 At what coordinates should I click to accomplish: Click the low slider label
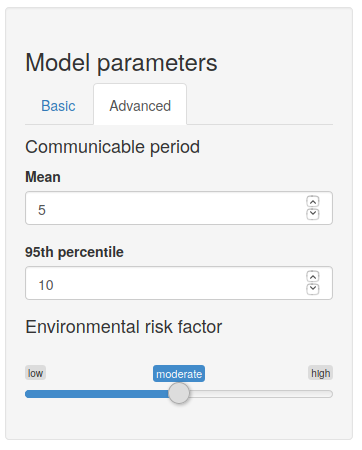click(x=35, y=373)
